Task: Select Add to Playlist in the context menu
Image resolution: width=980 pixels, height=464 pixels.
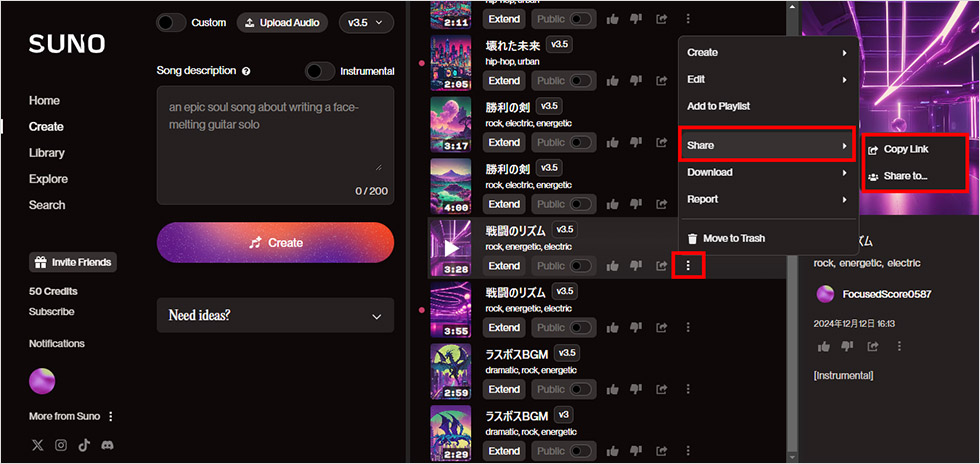Action: [768, 106]
